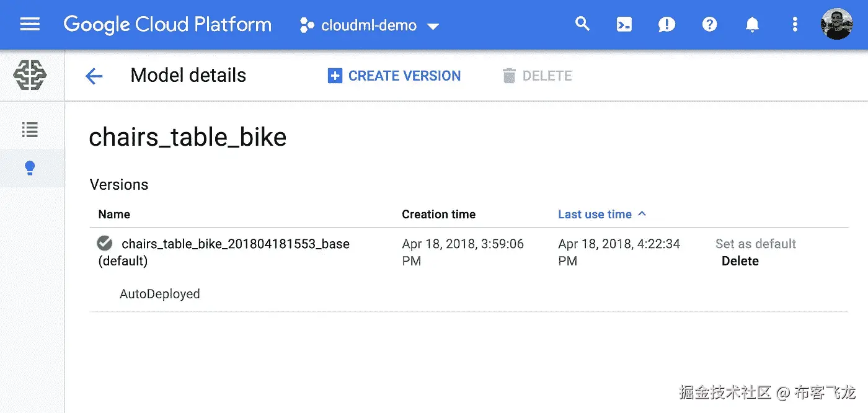Open the hamburger navigation menu
Viewport: 868px width, 413px height.
[30, 24]
